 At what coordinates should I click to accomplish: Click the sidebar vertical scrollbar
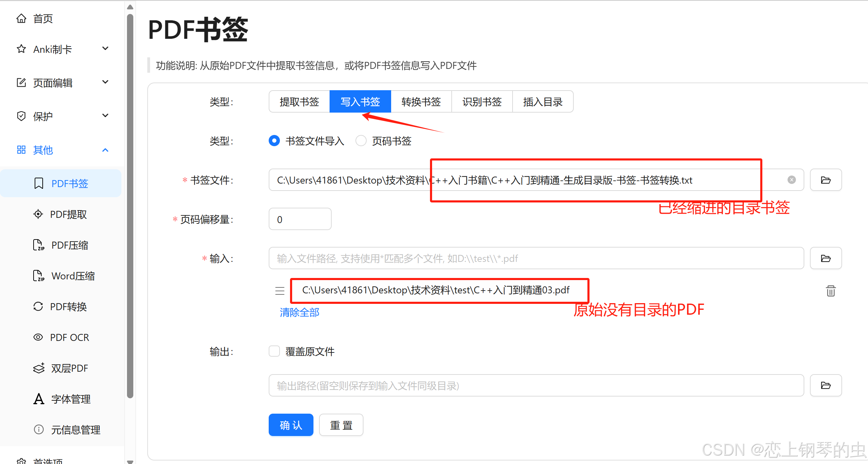(130, 206)
